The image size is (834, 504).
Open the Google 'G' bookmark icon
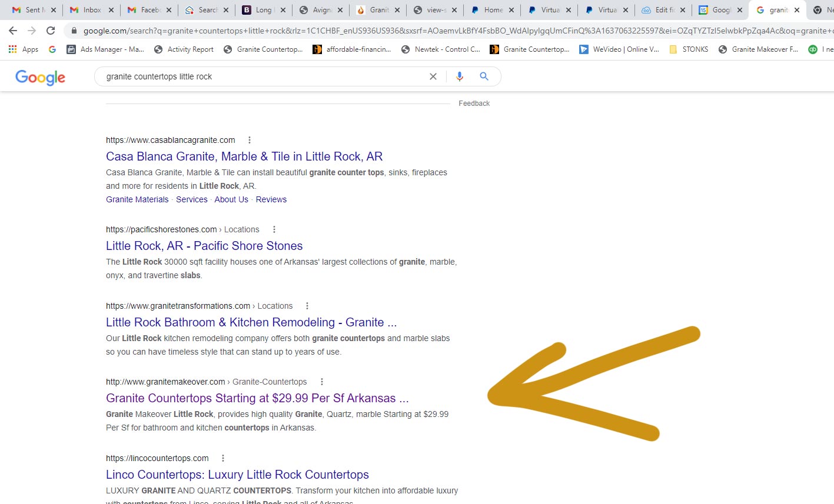(52, 49)
